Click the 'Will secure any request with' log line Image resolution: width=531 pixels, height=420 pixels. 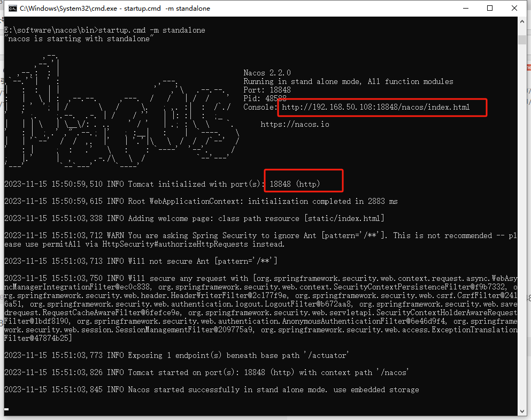pos(261,308)
